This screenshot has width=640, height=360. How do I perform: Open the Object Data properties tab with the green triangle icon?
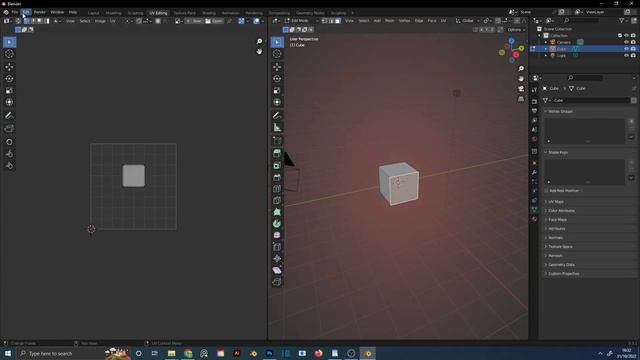pyautogui.click(x=534, y=209)
